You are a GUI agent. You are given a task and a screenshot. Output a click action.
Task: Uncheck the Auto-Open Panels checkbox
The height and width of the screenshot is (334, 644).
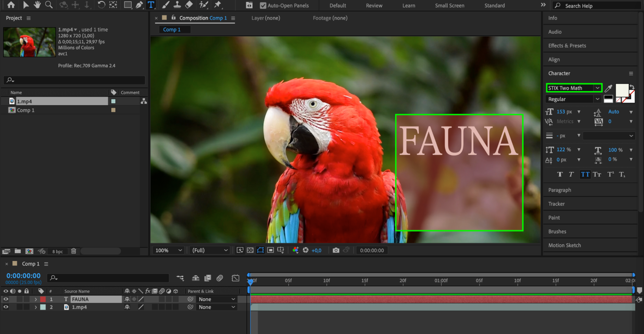pos(263,5)
